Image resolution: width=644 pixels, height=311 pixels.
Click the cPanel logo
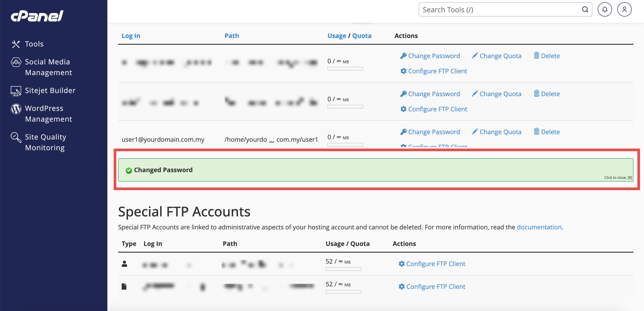[x=37, y=16]
